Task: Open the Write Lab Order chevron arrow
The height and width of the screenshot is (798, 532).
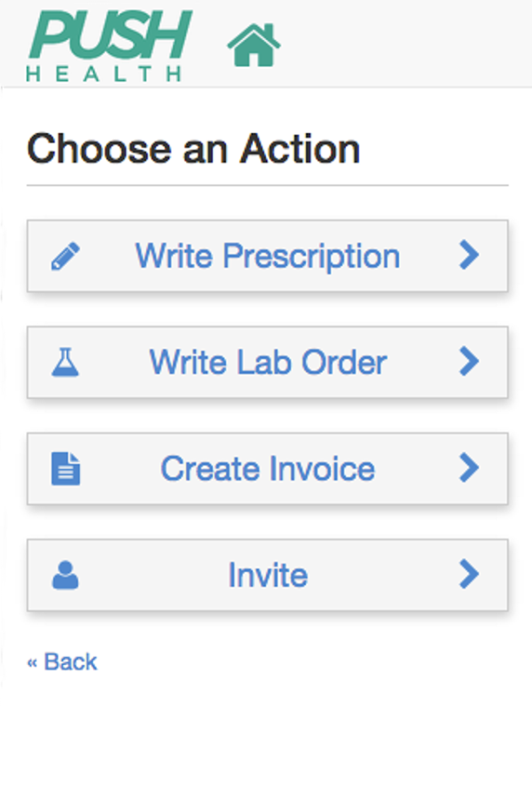Action: 469,362
